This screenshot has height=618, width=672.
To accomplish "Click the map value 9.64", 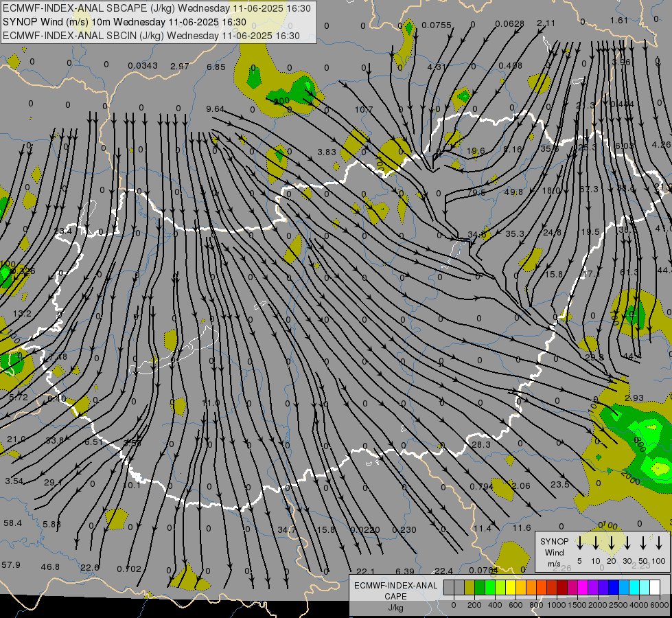I will tap(215, 109).
